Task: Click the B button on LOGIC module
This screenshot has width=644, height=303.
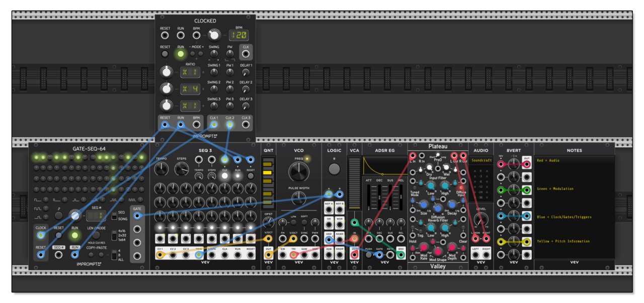Action: pos(334,169)
